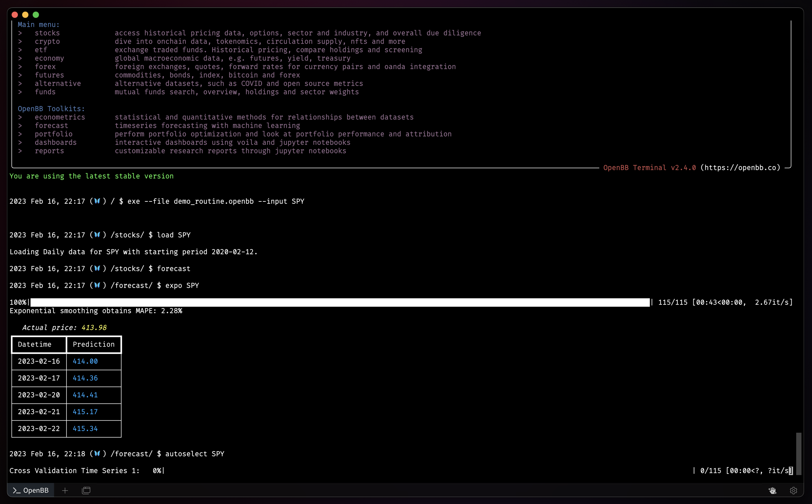The image size is (812, 504).
Task: Select the OpenBB terminal tab
Action: pos(31,490)
